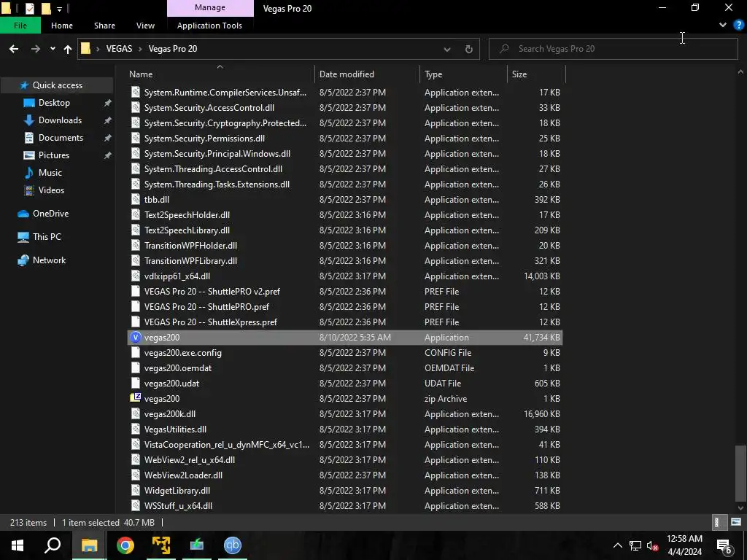Viewport: 747px width, 560px height.
Task: Select OneDrive in the navigation pane
Action: pos(50,214)
